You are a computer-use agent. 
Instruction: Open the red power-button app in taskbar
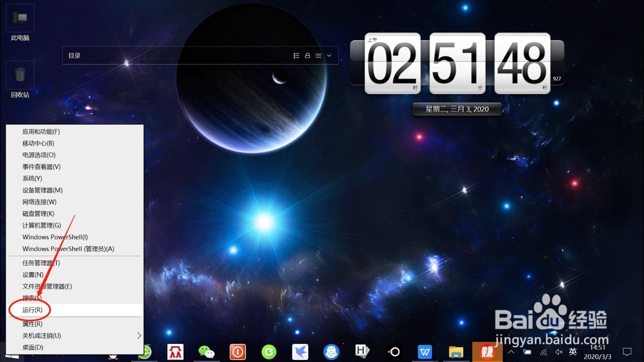coord(238,352)
